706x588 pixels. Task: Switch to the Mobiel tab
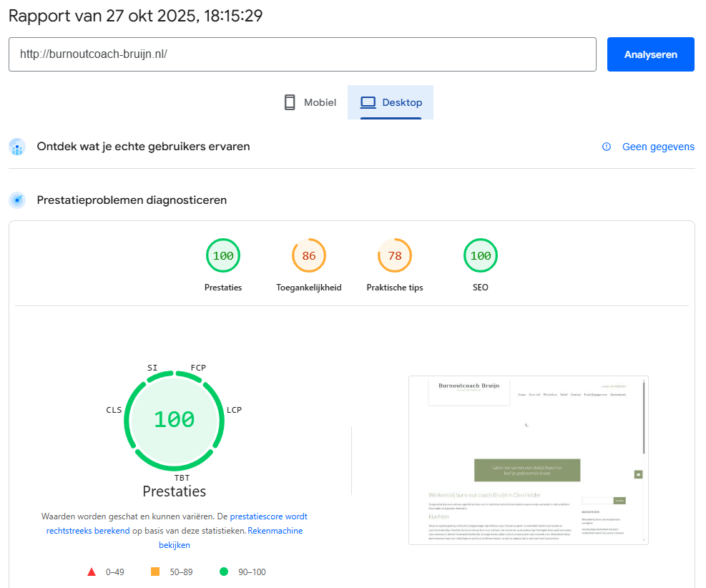[x=310, y=102]
